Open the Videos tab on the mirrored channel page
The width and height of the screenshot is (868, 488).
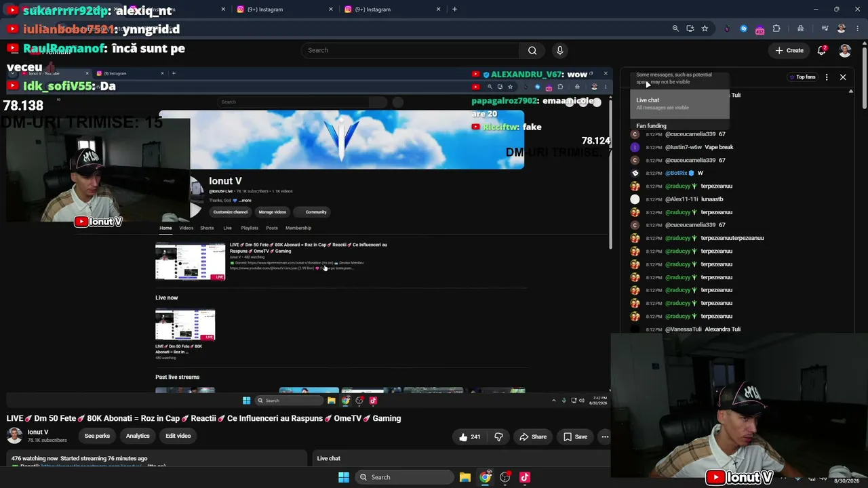coord(186,228)
